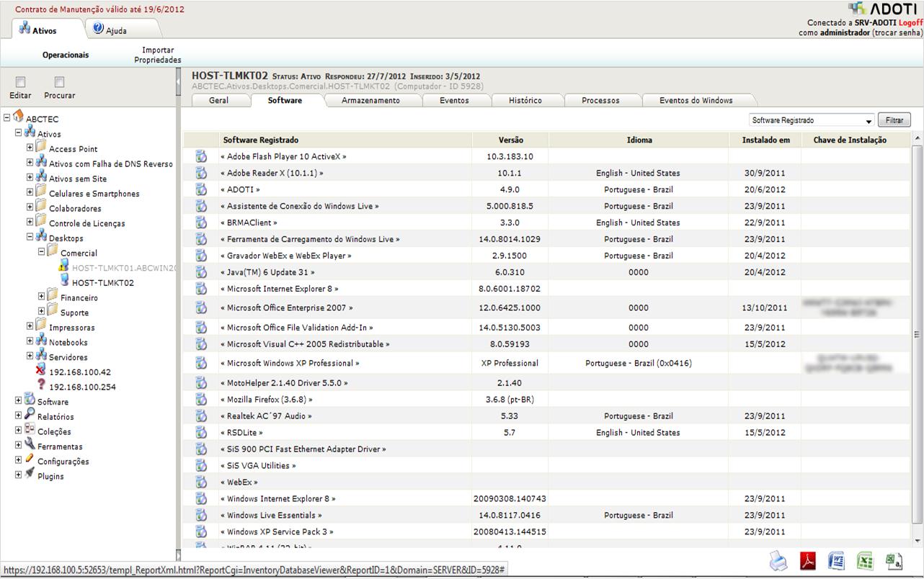Tick the Editar checkbox
The image size is (924, 579).
tap(21, 82)
